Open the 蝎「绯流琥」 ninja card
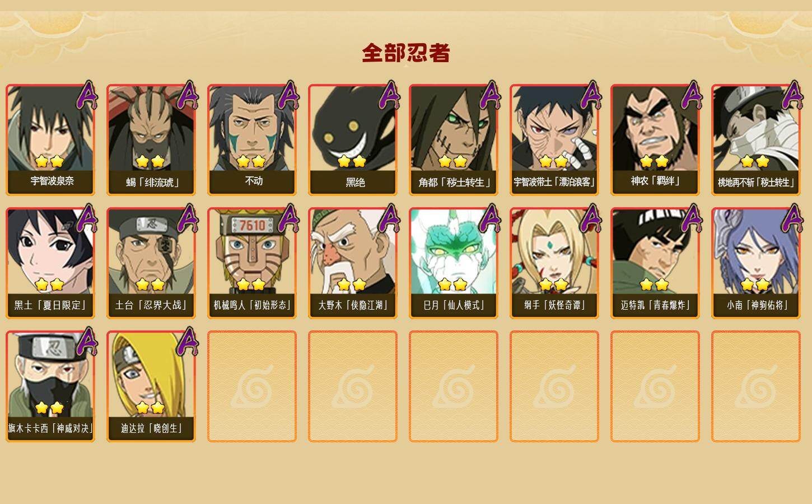This screenshot has width=812, height=504. [x=151, y=140]
